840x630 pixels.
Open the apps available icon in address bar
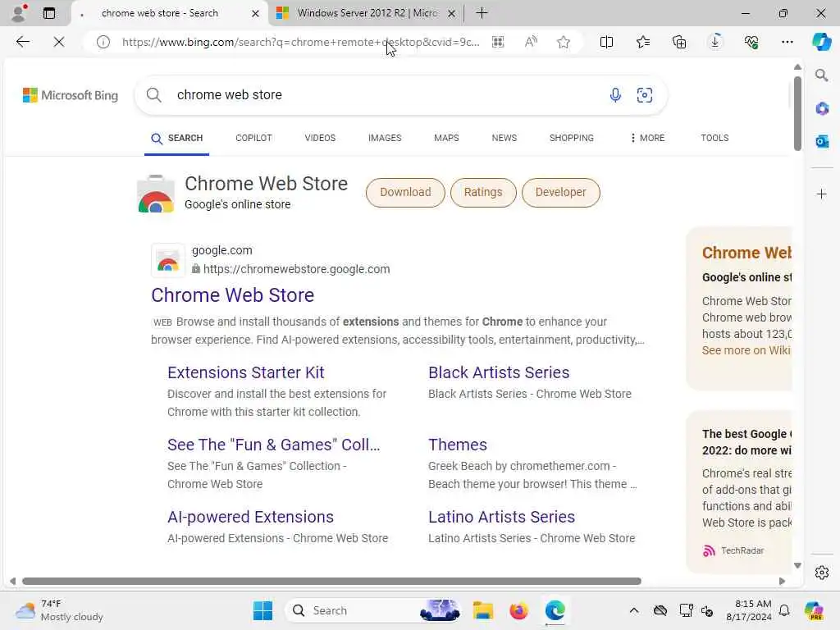point(498,42)
